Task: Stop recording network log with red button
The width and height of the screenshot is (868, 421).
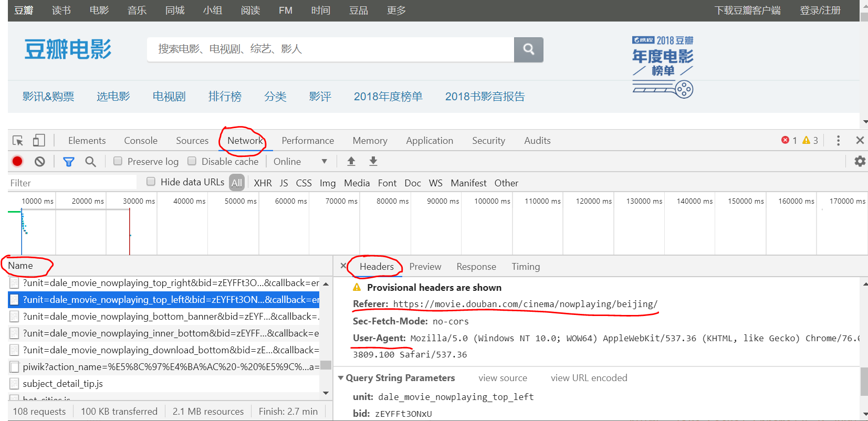Action: click(17, 162)
